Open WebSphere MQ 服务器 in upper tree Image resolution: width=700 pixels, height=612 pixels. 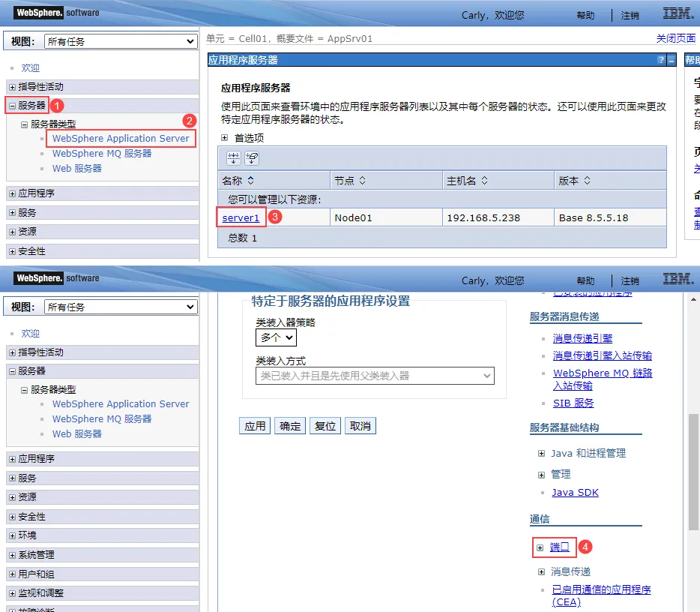pos(102,154)
